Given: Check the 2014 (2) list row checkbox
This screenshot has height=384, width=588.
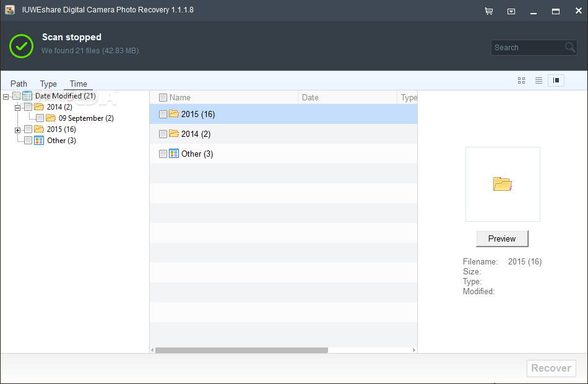Looking at the screenshot, I should point(163,134).
